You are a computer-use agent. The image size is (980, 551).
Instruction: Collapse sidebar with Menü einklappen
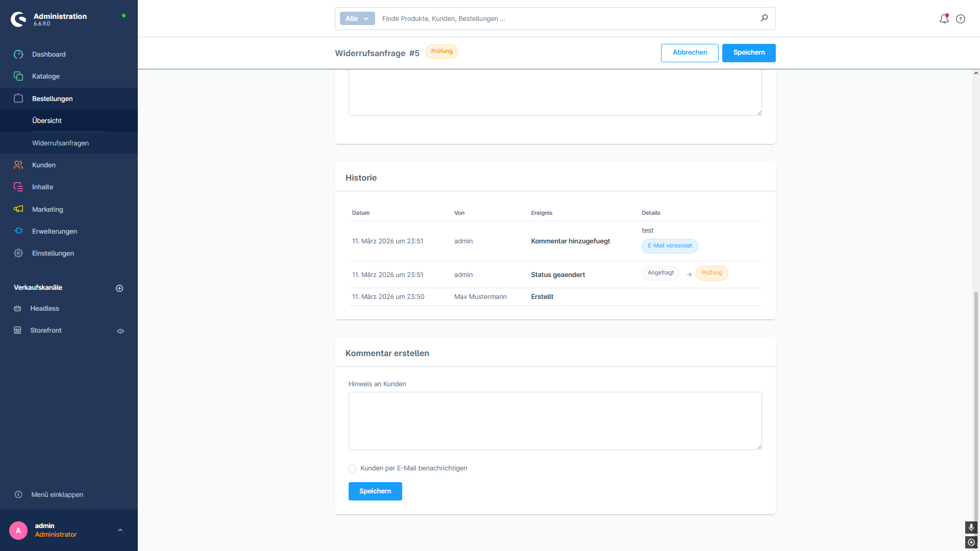pos(57,494)
